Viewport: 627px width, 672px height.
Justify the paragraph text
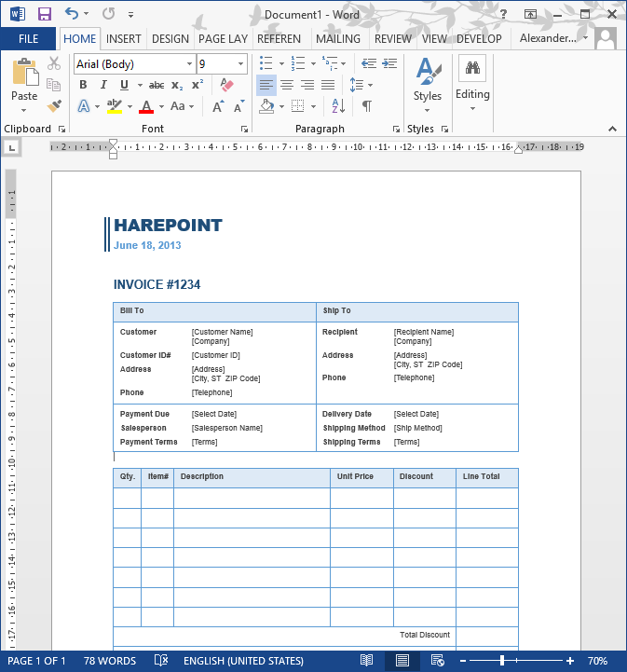tap(328, 85)
